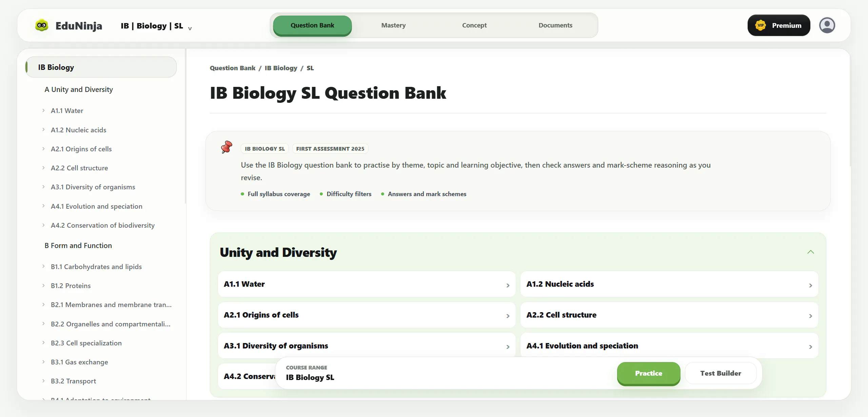The image size is (868, 417).
Task: Expand A1.2 Nucleic acids sidebar chevron
Action: point(43,130)
